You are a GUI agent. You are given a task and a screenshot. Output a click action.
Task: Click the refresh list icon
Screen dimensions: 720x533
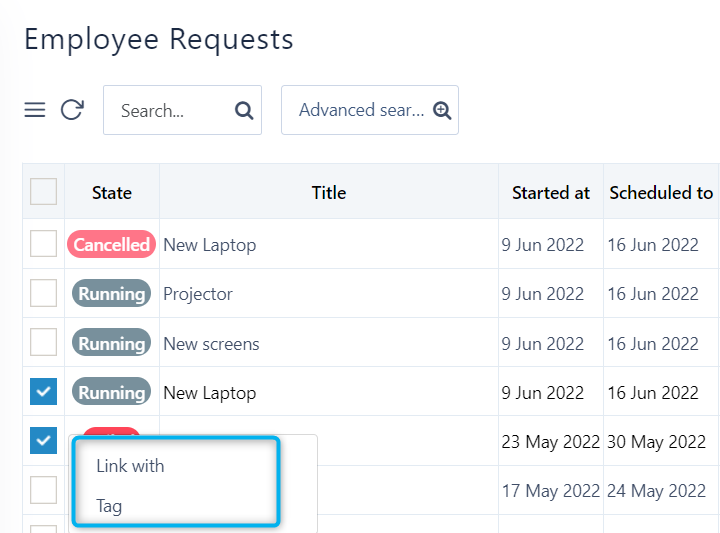point(72,110)
